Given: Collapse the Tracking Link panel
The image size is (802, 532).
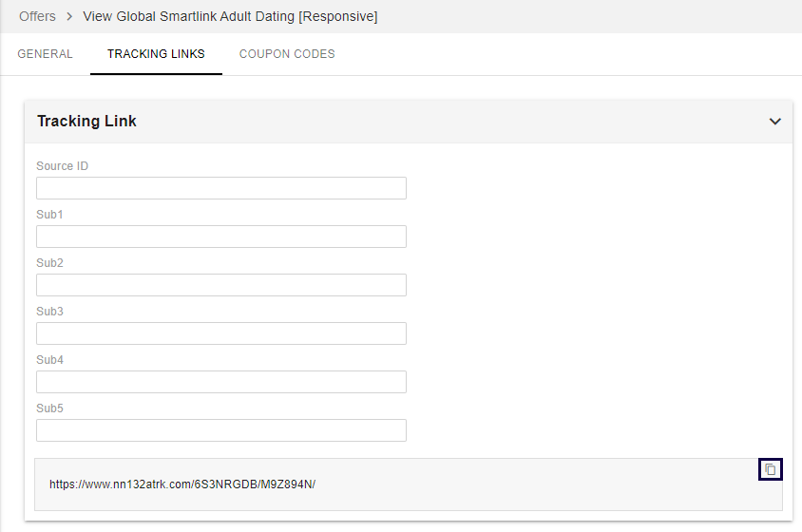Looking at the screenshot, I should (775, 122).
